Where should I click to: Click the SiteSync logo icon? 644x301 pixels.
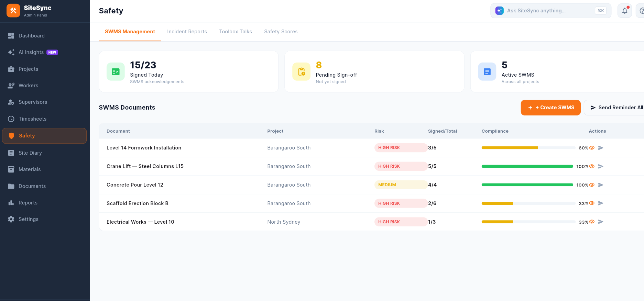13,11
